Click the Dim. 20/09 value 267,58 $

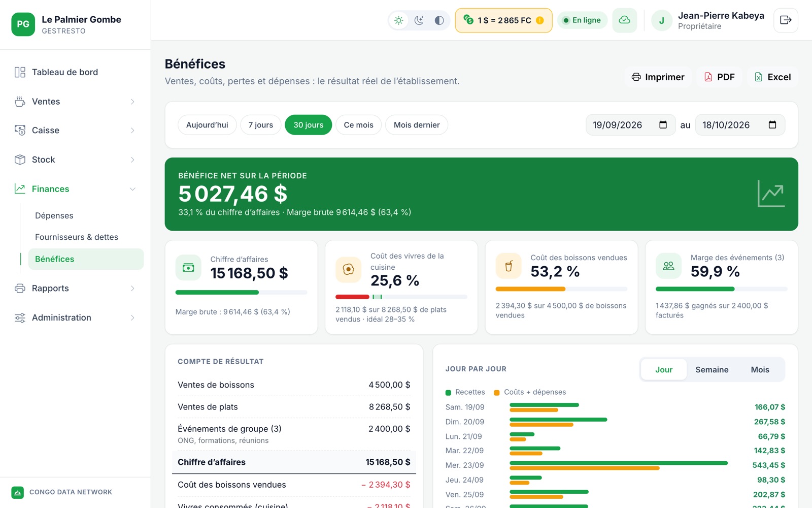click(769, 422)
